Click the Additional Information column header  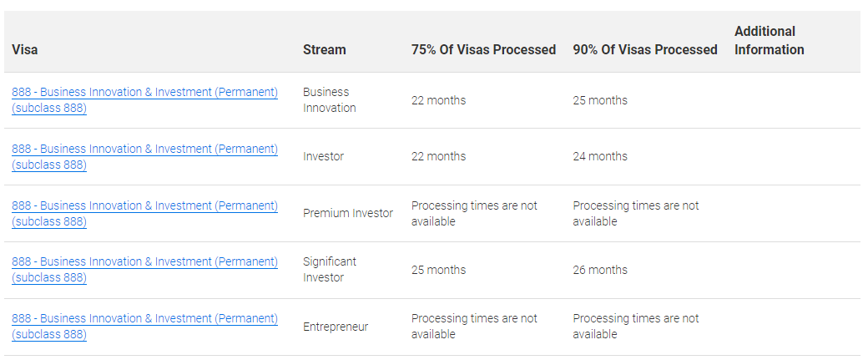(770, 40)
